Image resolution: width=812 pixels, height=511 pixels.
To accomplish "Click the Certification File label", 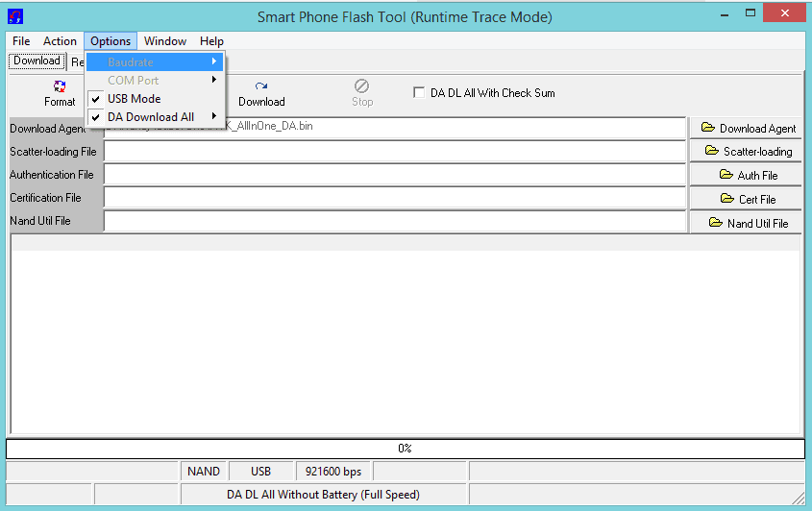I will click(x=45, y=198).
